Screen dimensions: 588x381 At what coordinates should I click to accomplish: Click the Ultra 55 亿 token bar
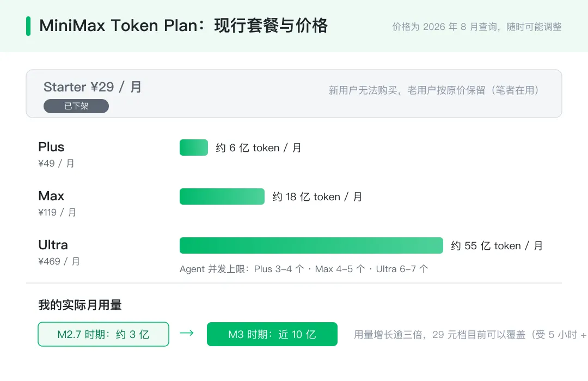tap(311, 245)
